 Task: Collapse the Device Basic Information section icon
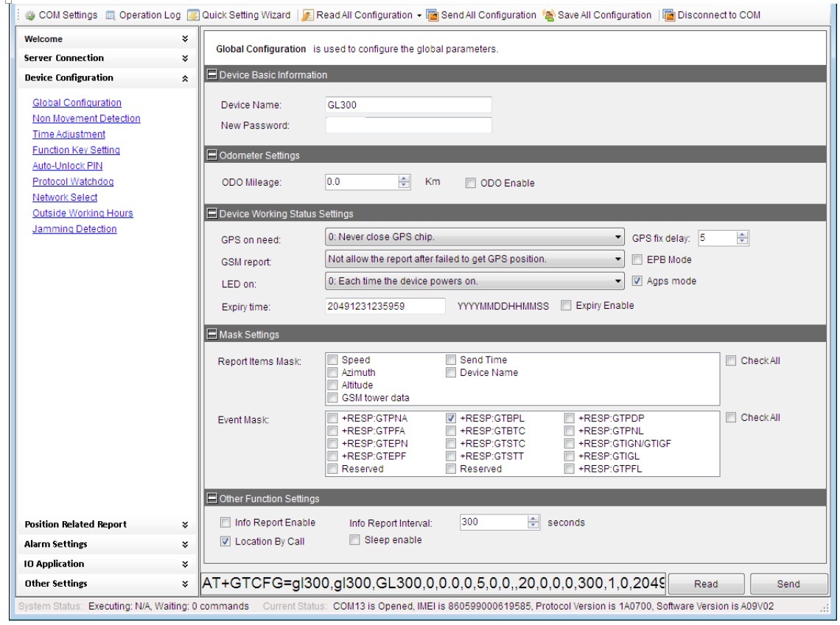[x=212, y=74]
